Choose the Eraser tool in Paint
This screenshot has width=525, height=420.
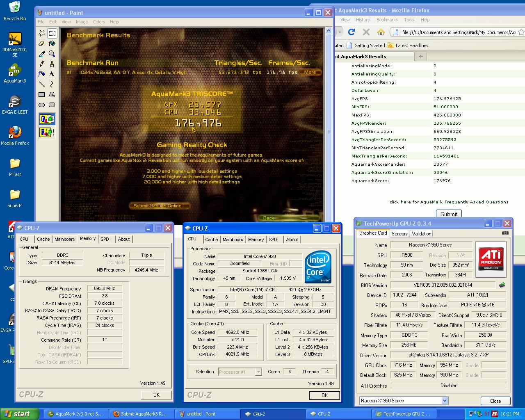tap(42, 43)
